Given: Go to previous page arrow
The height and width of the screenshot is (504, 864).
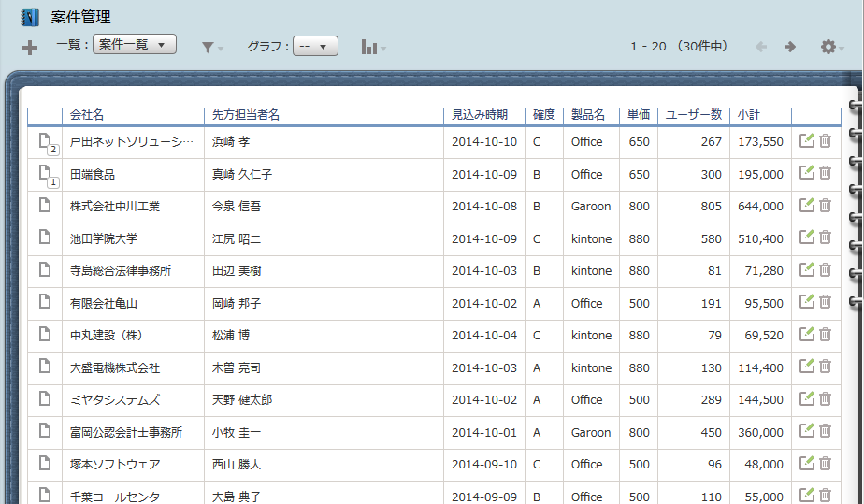Looking at the screenshot, I should point(761,47).
